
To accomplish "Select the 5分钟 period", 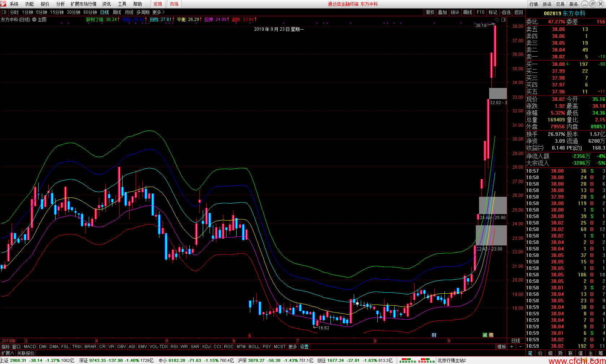I will (x=41, y=12).
